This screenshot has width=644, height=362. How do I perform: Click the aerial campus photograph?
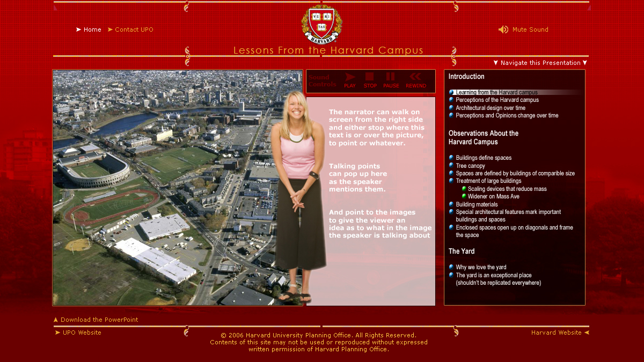click(x=177, y=188)
